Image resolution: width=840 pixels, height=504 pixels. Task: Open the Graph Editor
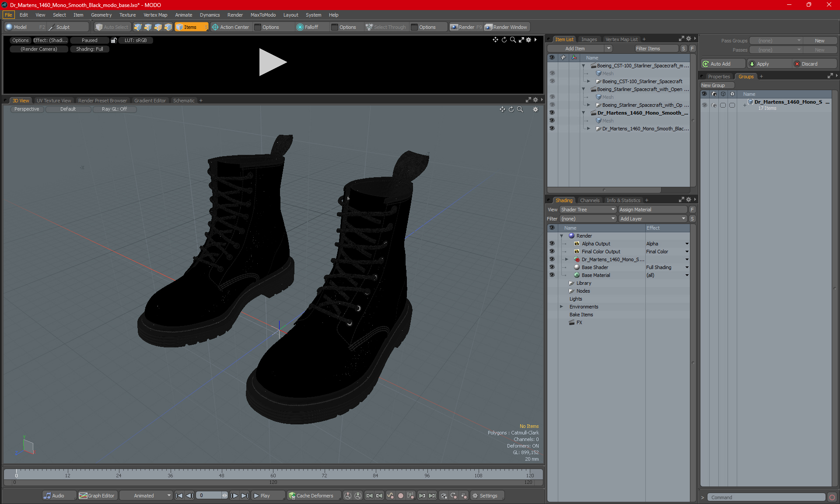click(x=97, y=496)
